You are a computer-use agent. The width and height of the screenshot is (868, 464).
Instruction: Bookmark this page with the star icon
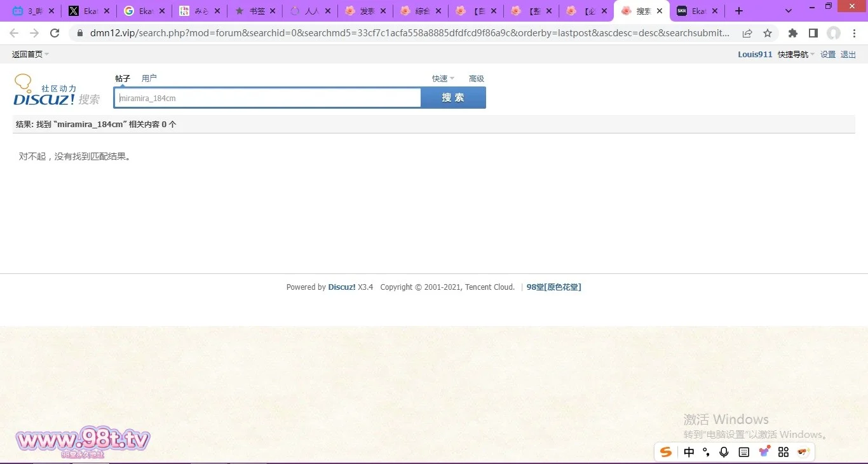pos(768,33)
